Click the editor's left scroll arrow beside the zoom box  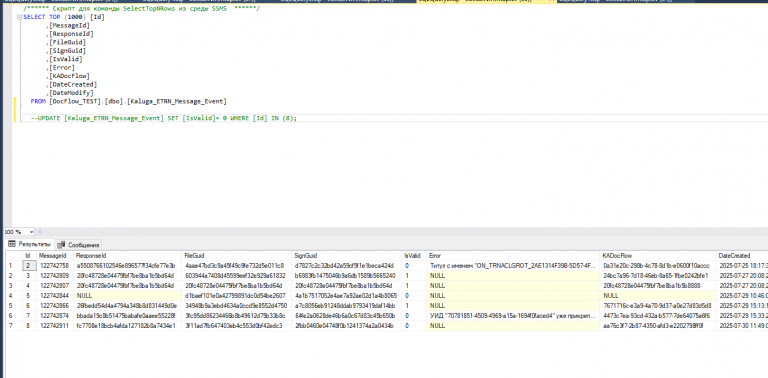(40, 232)
